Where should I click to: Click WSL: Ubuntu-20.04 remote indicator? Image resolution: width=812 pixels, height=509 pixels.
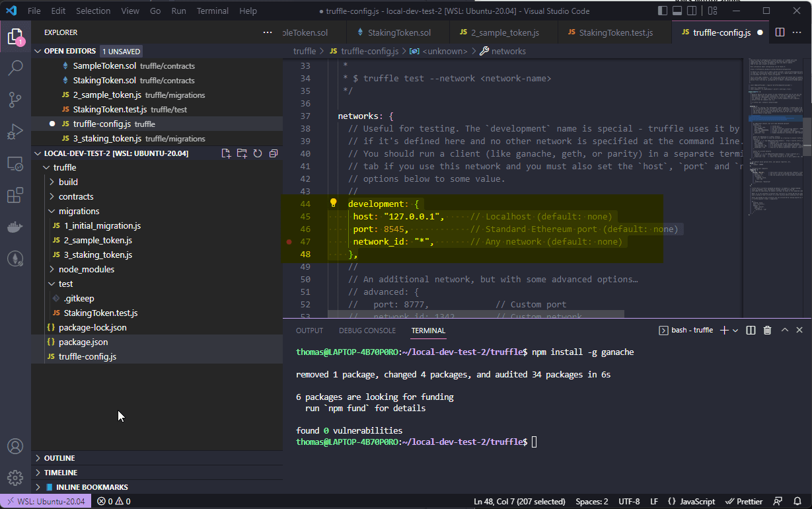click(46, 502)
